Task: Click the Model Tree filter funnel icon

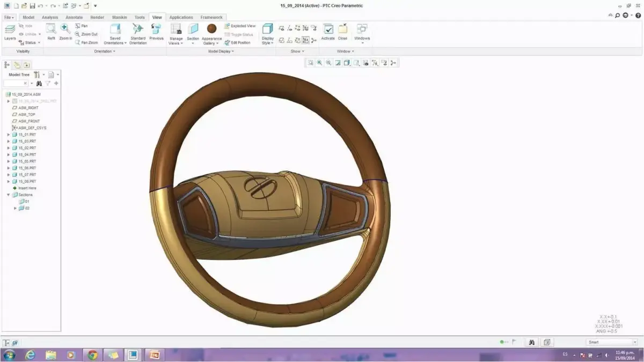Action: pyautogui.click(x=48, y=84)
